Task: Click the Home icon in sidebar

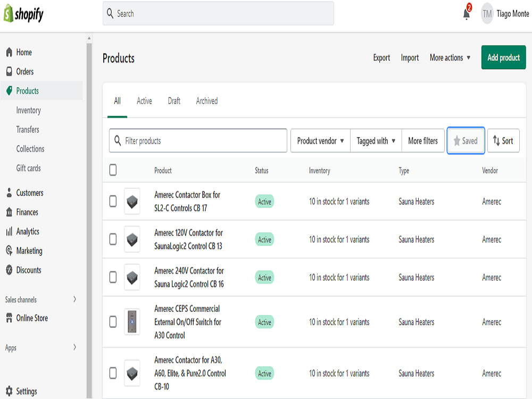Action: (x=9, y=52)
